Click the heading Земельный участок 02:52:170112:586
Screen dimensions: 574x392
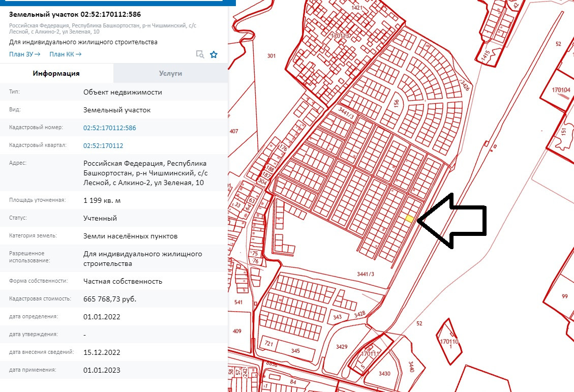point(75,14)
